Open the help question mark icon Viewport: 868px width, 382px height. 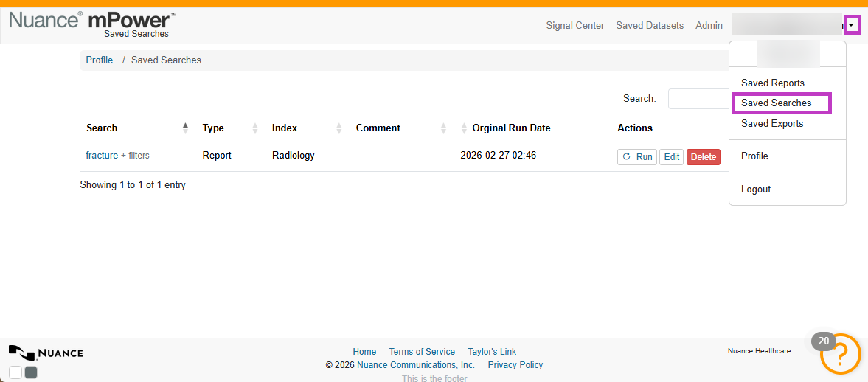840,353
